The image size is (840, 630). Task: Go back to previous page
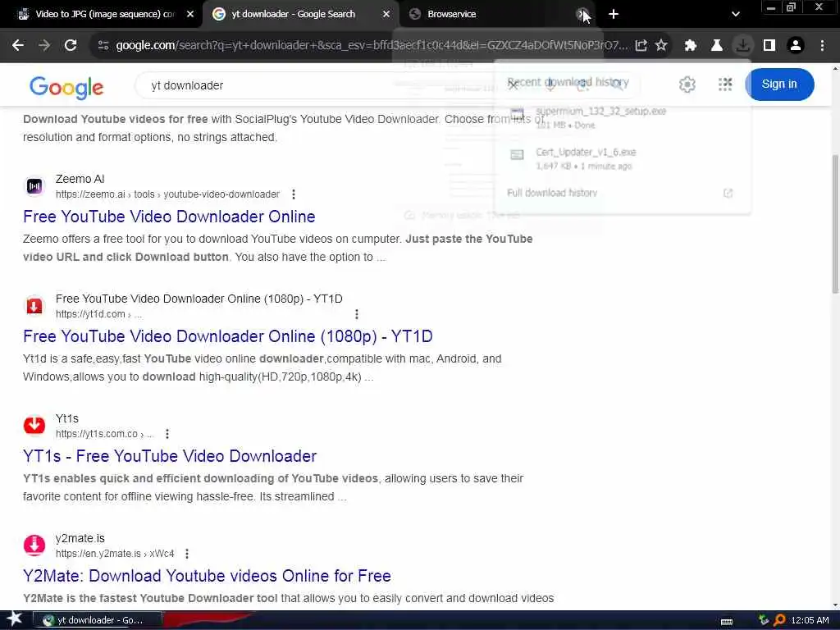point(18,46)
